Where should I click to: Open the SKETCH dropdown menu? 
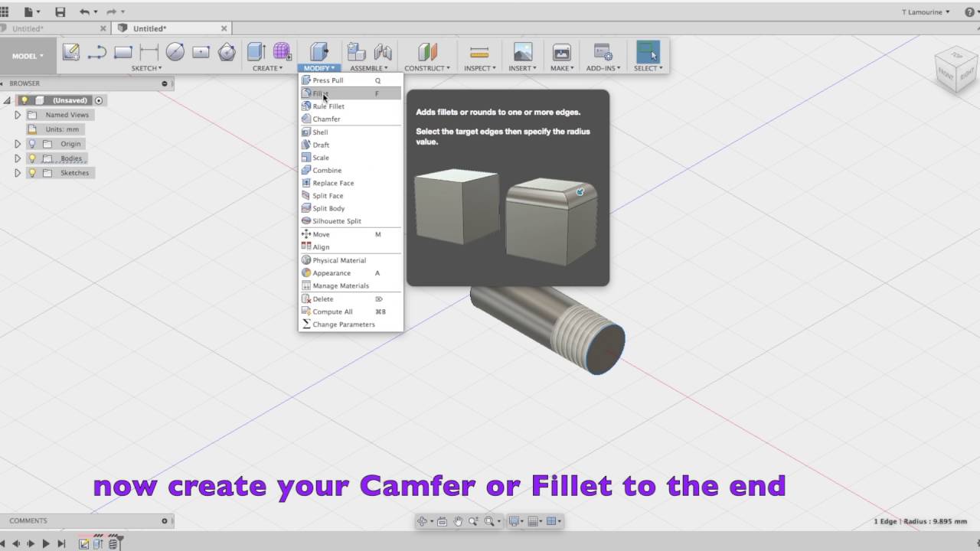146,68
